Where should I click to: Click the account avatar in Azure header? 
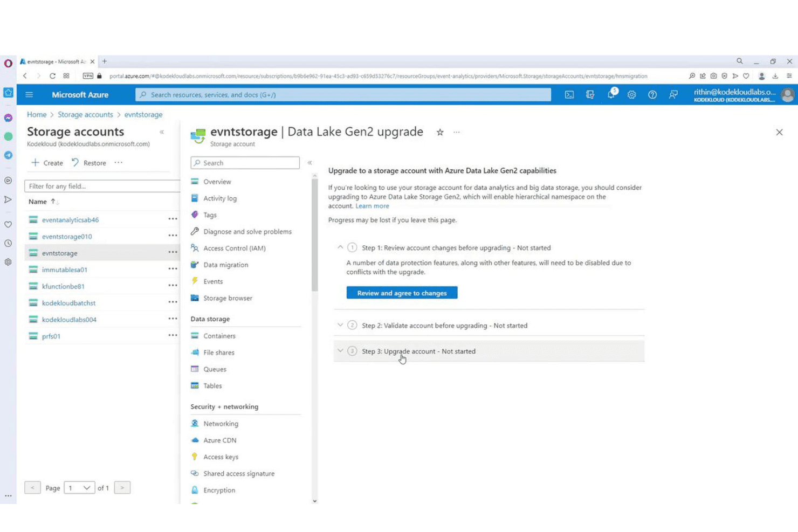pyautogui.click(x=788, y=95)
